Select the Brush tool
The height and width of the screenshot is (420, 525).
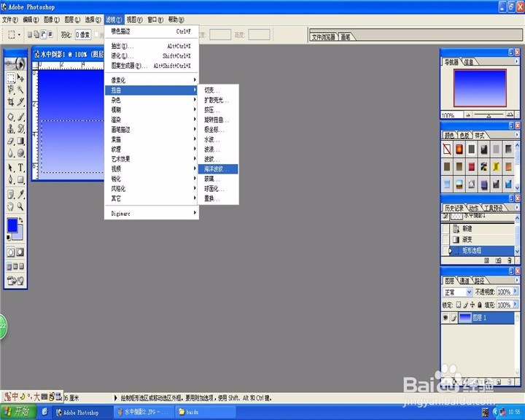point(20,117)
